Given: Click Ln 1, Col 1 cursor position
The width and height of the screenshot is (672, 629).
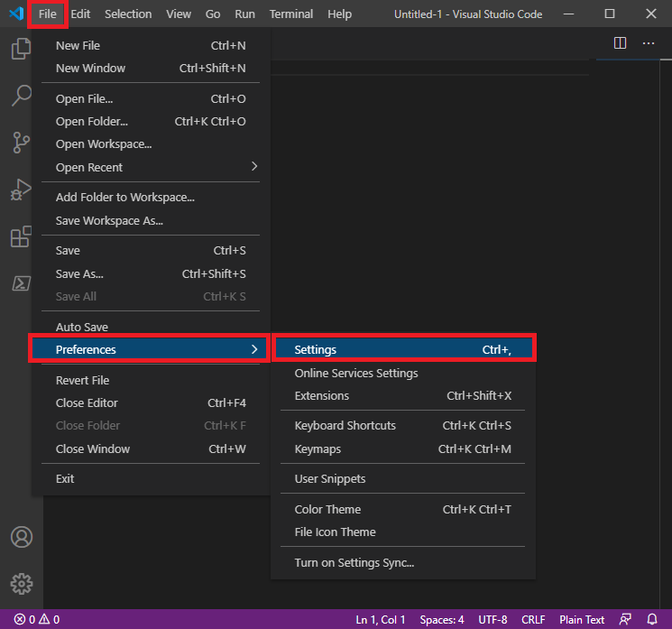Looking at the screenshot, I should point(381,619).
